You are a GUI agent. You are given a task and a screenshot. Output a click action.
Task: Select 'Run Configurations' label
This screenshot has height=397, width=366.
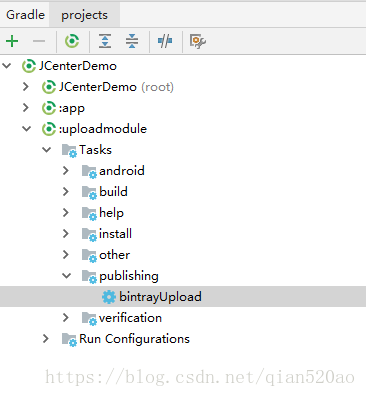[134, 339]
